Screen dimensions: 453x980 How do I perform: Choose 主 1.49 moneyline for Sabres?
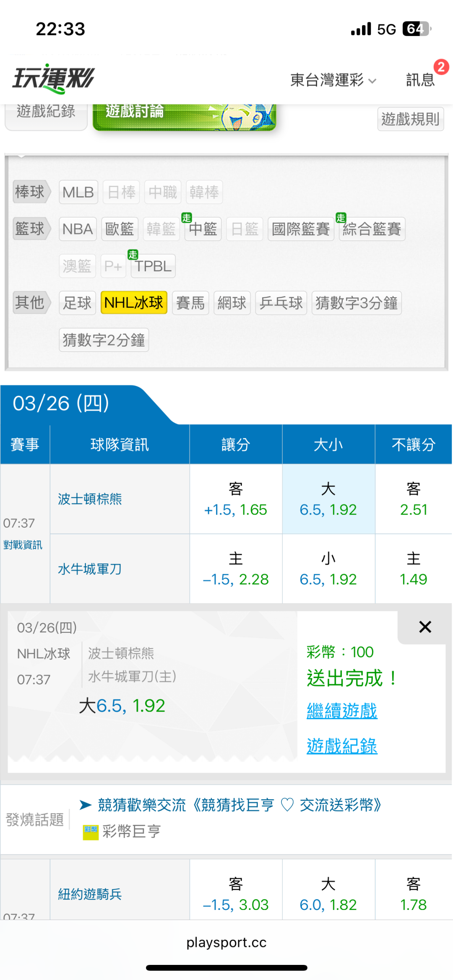click(x=413, y=569)
